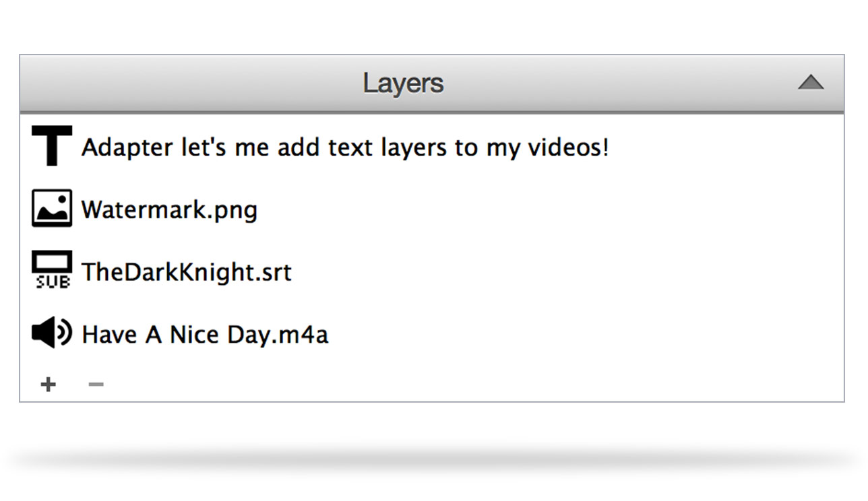Select the Watermark.png layer

(x=169, y=209)
